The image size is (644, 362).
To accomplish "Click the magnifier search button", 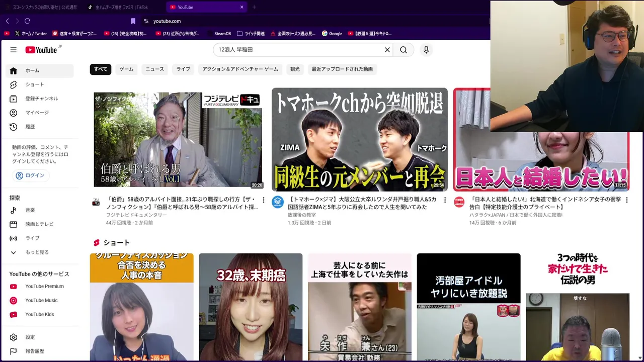I will (x=404, y=50).
